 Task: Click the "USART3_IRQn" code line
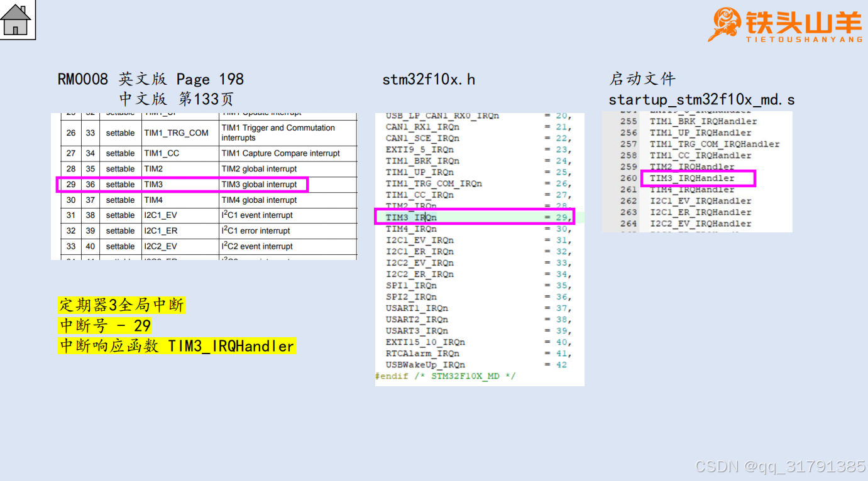pos(478,330)
